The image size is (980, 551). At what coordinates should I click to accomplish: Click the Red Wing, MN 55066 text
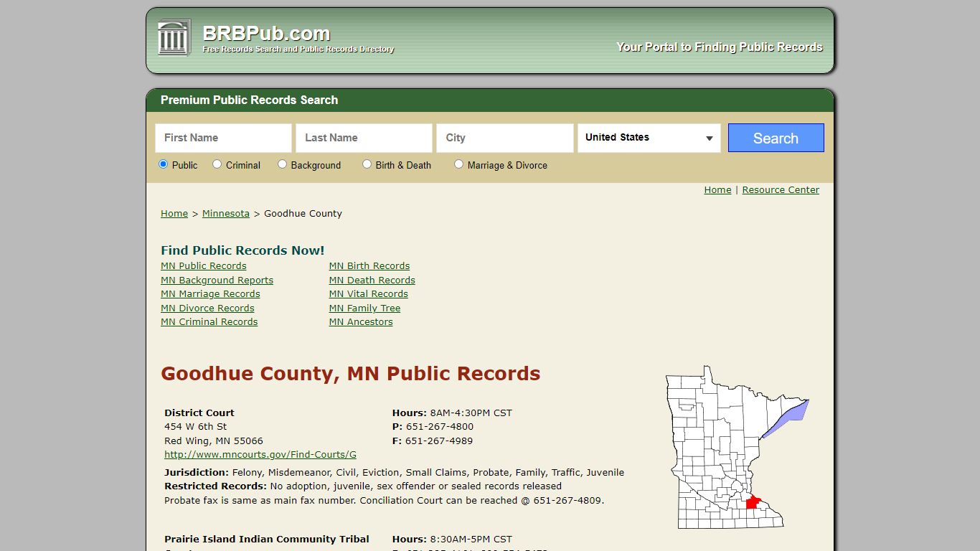click(x=214, y=441)
